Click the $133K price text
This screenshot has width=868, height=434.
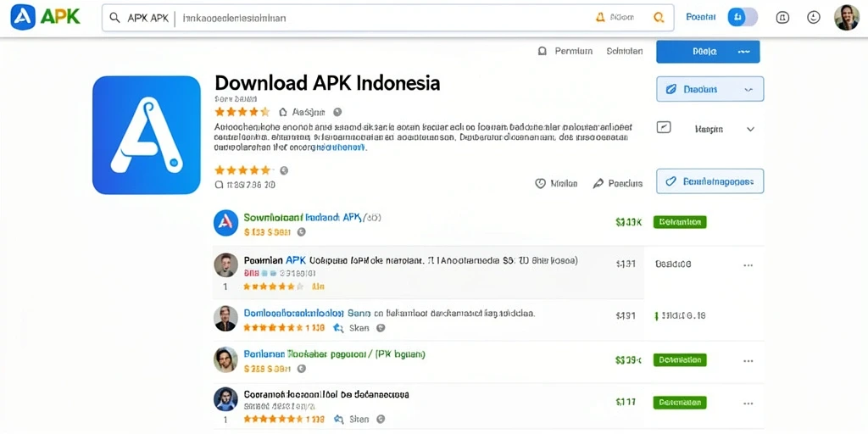628,223
